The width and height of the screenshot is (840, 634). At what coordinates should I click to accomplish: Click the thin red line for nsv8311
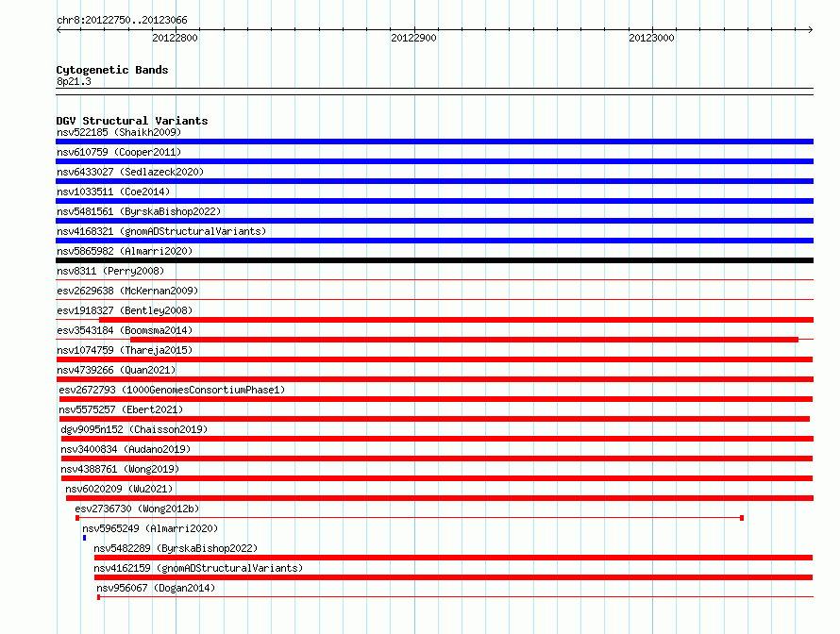tap(434, 279)
